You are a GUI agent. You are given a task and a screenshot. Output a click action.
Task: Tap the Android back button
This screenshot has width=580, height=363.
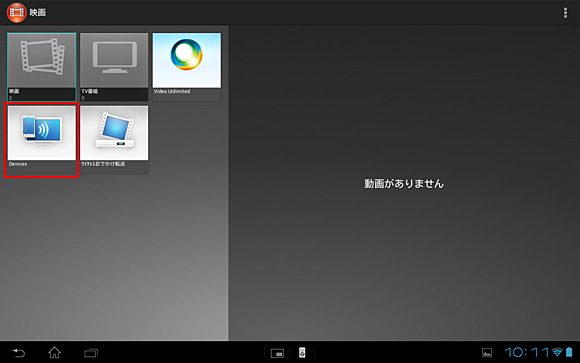(18, 353)
